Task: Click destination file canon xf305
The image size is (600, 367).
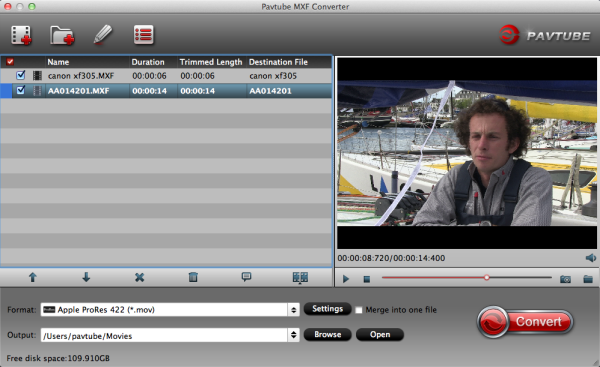Action: tap(273, 76)
